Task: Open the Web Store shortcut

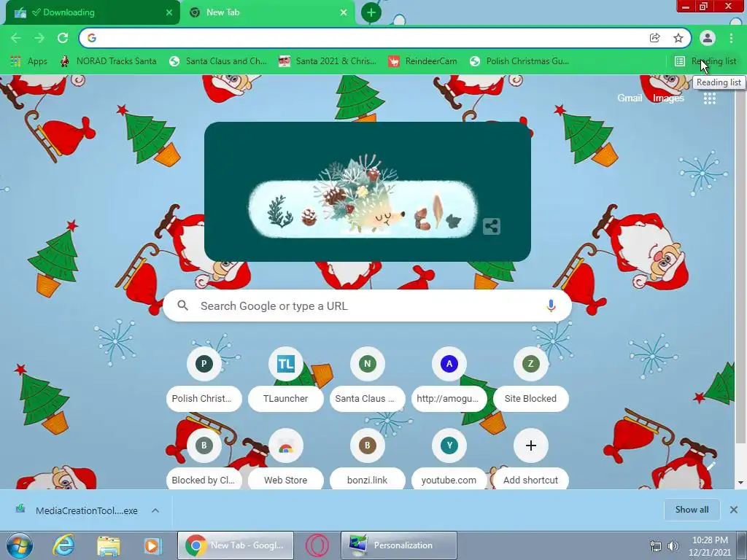Action: 286,459
